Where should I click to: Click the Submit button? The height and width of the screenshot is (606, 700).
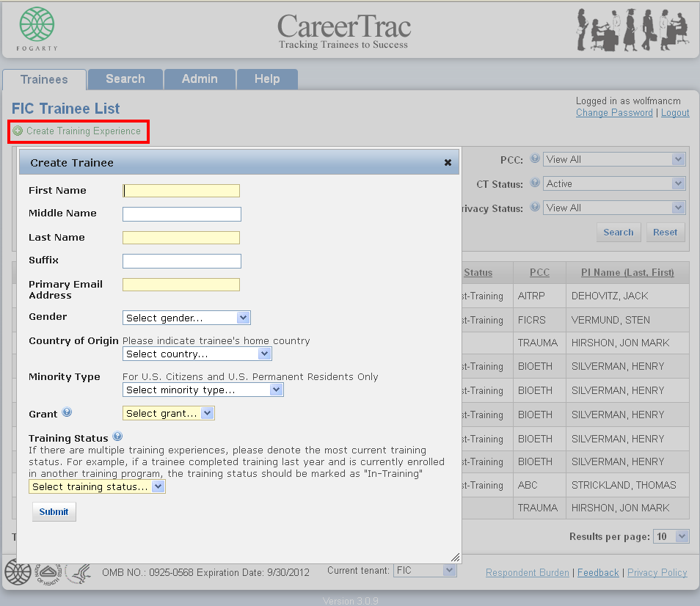(x=54, y=512)
